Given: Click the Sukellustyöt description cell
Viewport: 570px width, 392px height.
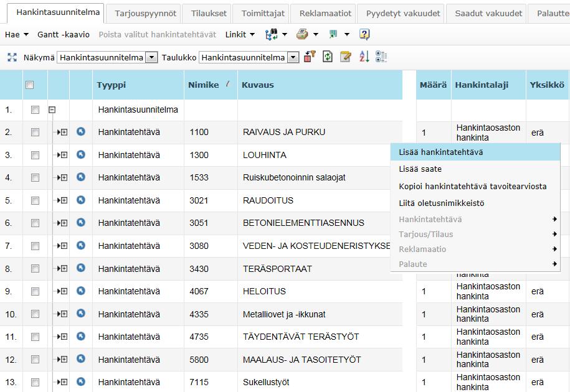Looking at the screenshot, I should tap(320, 382).
